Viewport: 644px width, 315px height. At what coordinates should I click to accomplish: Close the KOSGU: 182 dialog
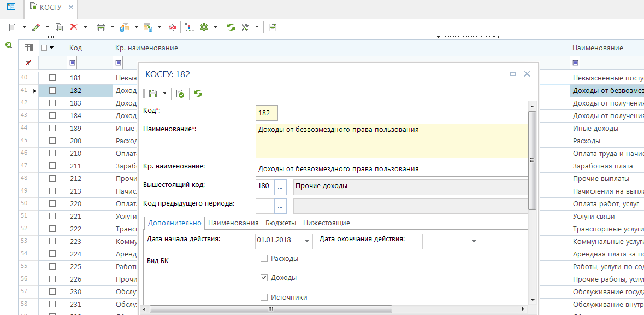[x=527, y=74]
